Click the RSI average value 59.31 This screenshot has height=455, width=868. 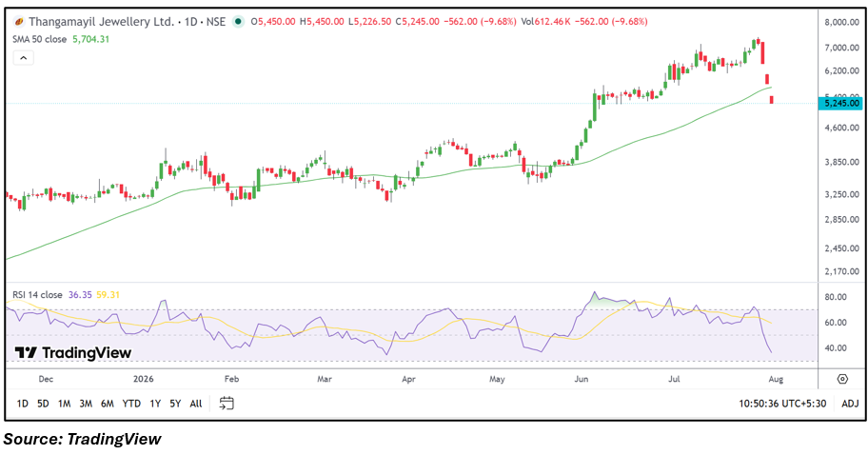coord(108,294)
